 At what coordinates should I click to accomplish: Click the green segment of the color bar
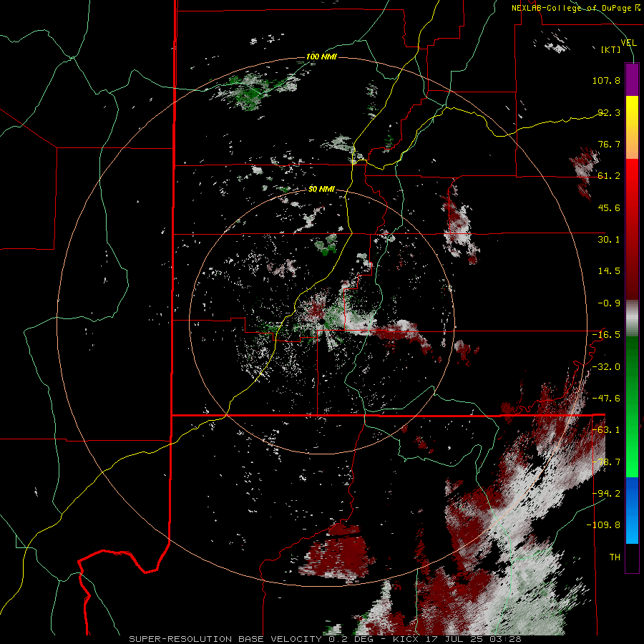point(632,406)
